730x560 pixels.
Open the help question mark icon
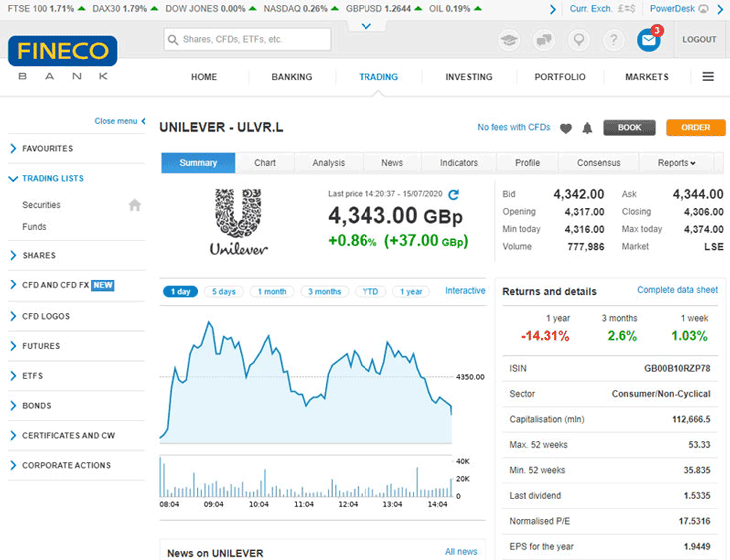tap(613, 40)
